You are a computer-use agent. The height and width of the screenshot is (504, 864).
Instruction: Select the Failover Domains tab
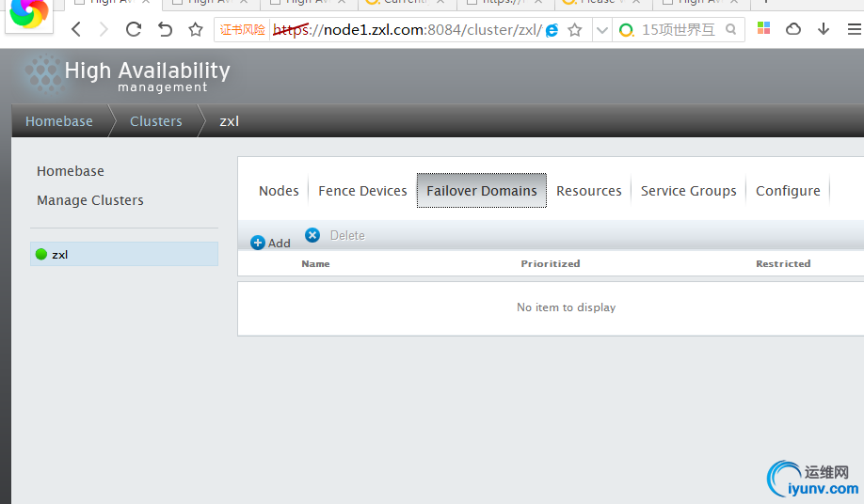pos(482,191)
